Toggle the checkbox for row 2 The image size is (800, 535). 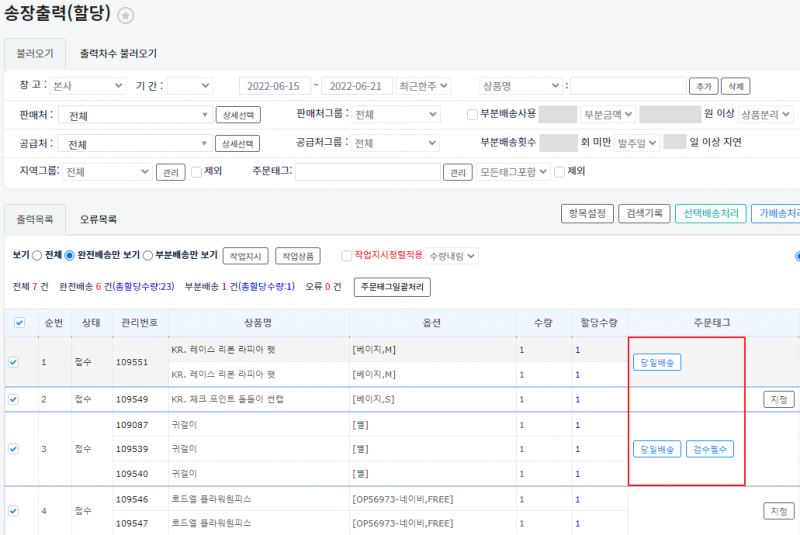pyautogui.click(x=13, y=399)
